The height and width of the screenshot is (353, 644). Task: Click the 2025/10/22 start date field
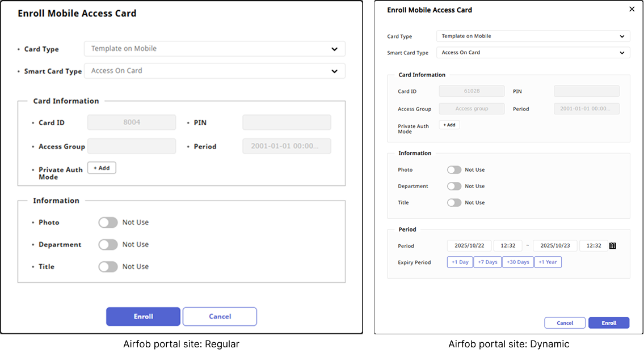(469, 246)
